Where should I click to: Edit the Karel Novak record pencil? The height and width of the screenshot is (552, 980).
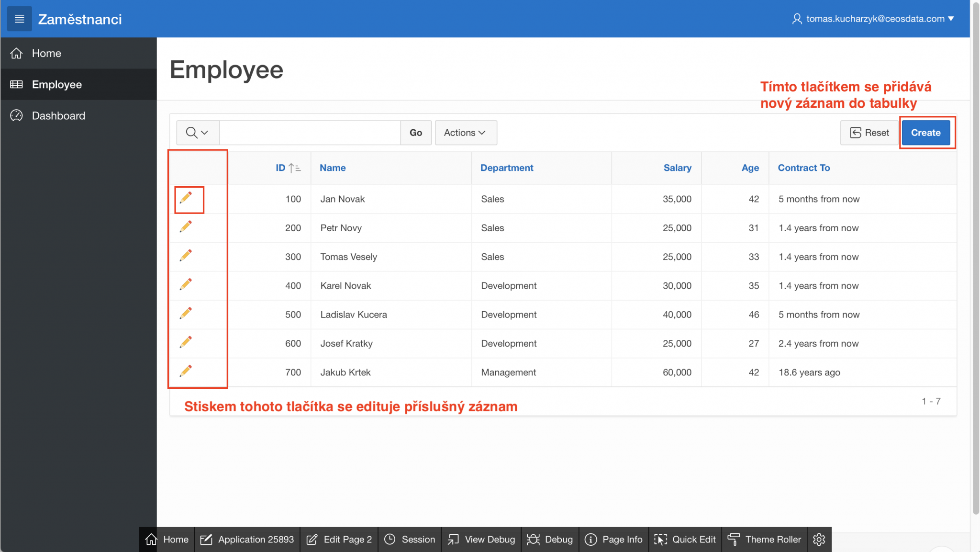[x=186, y=284]
